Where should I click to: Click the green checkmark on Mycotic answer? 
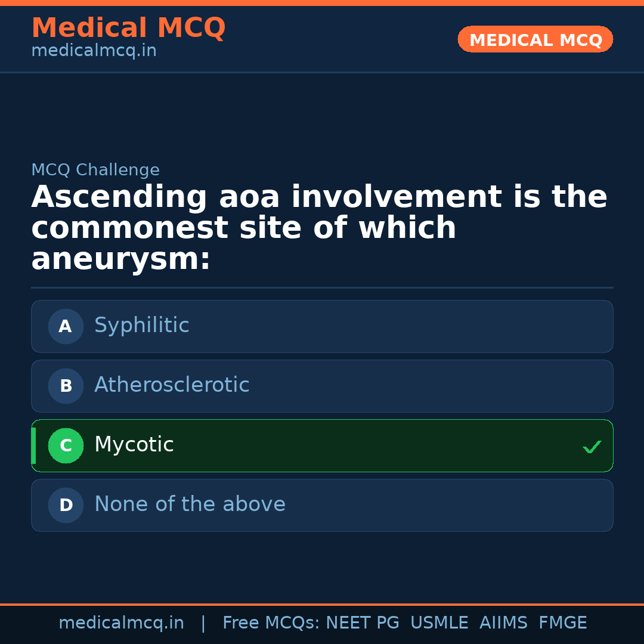tap(592, 446)
